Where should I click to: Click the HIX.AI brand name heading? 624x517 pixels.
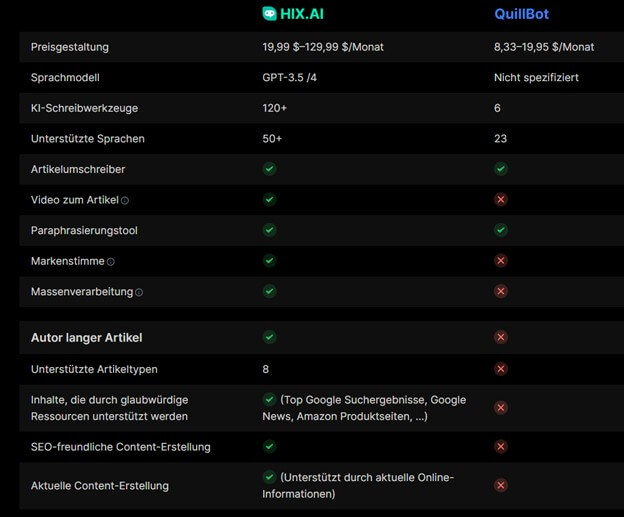(x=302, y=14)
